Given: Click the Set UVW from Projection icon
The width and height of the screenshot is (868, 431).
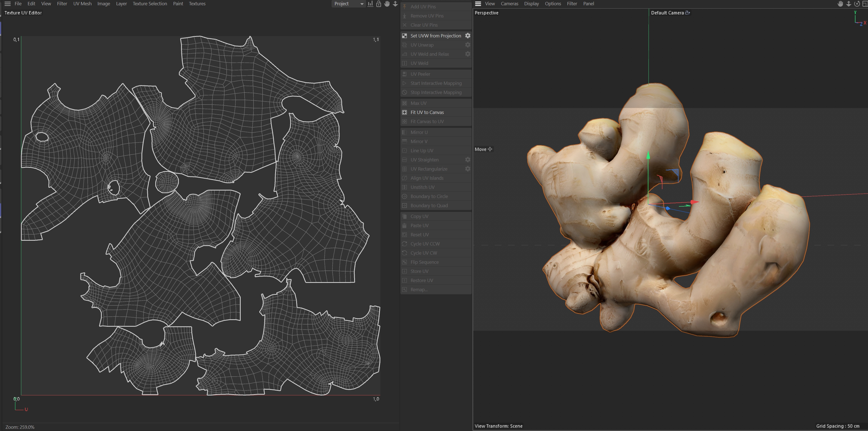Looking at the screenshot, I should pos(404,36).
